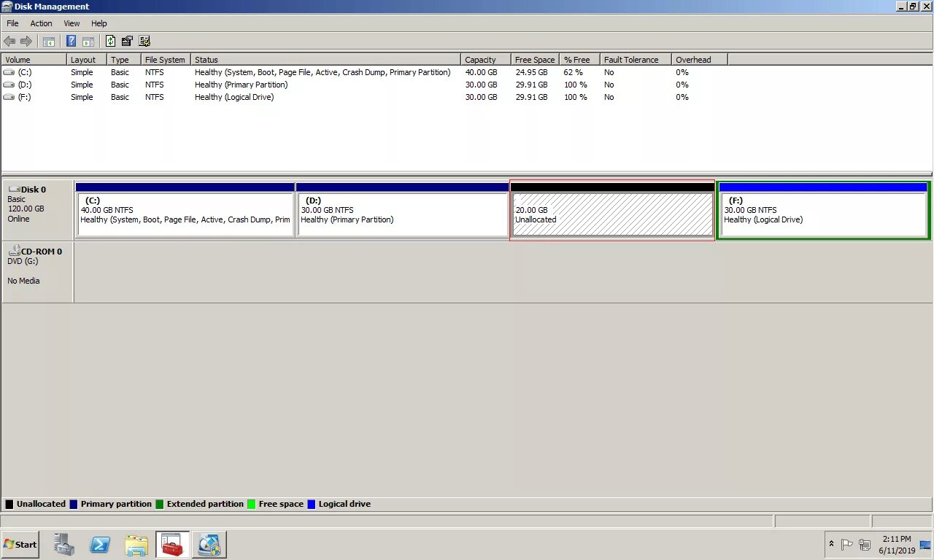934x560 pixels.
Task: Click the Back navigation arrow
Action: click(x=9, y=41)
